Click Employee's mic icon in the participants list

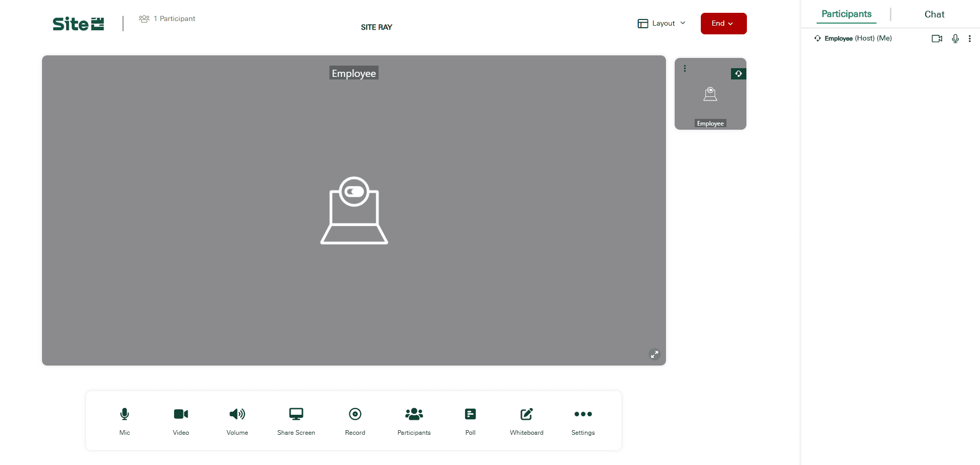[x=955, y=38]
